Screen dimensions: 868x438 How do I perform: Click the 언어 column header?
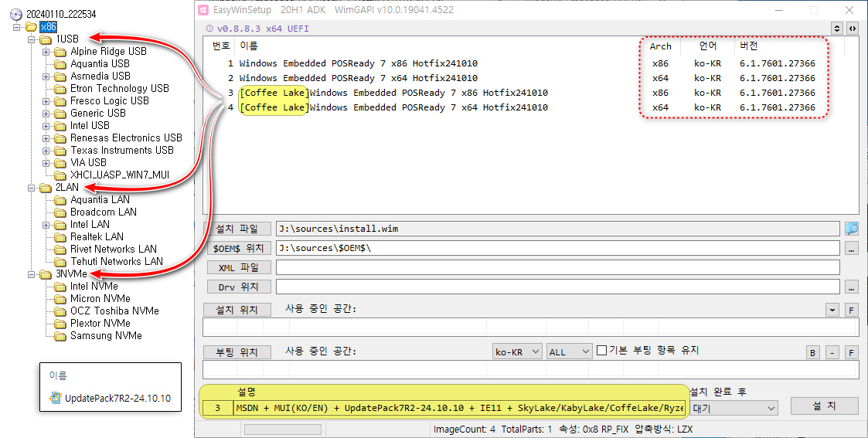click(x=707, y=46)
